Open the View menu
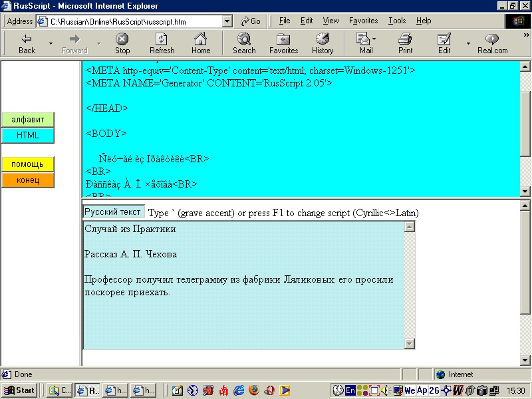 pyautogui.click(x=331, y=21)
